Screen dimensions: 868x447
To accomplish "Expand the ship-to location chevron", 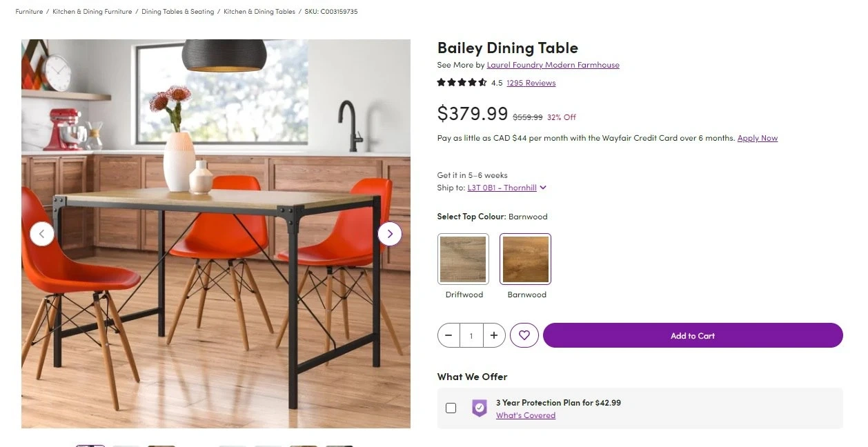I will pyautogui.click(x=543, y=188).
